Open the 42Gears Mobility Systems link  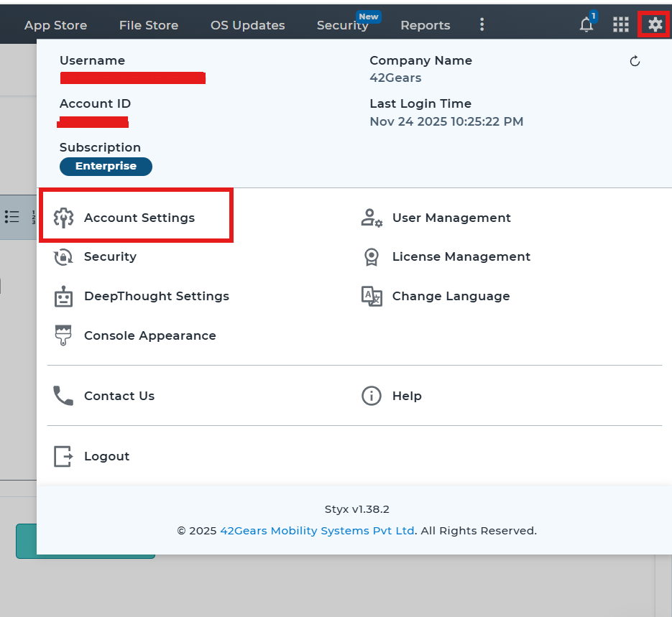click(317, 531)
